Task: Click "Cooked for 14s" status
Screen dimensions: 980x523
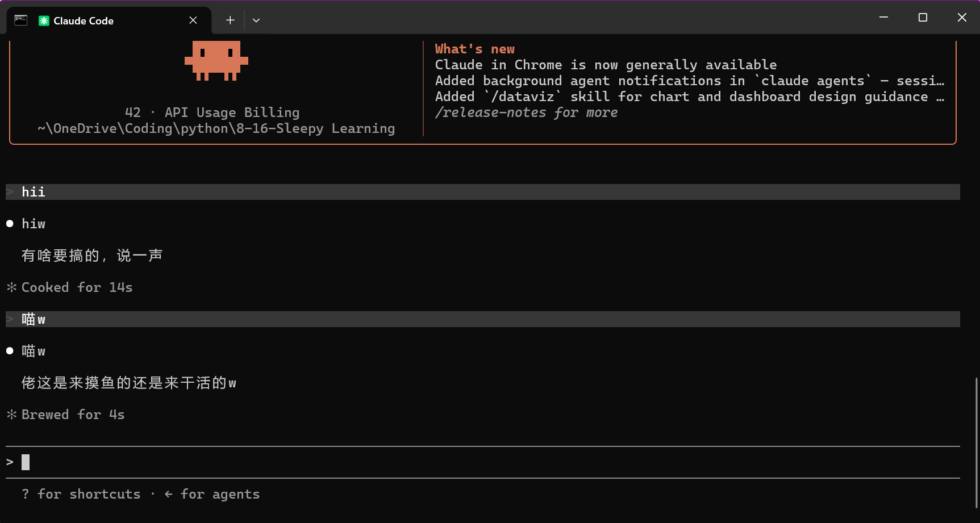Action: click(x=77, y=287)
